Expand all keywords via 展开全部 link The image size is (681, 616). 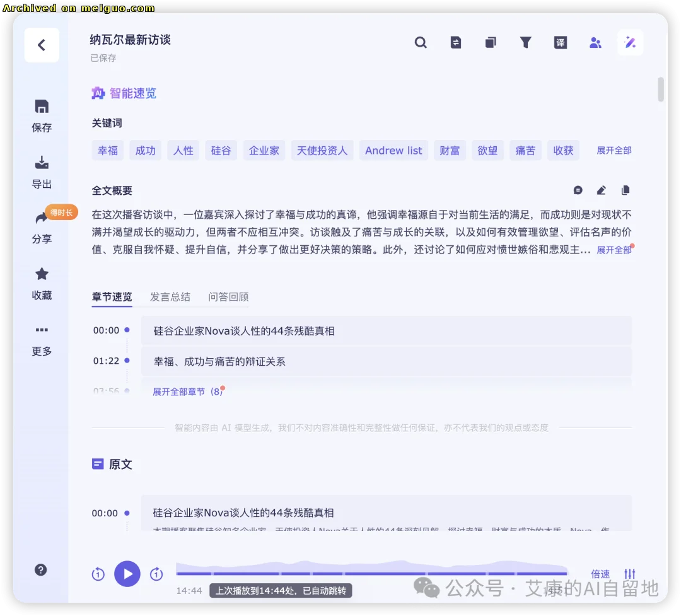(613, 150)
